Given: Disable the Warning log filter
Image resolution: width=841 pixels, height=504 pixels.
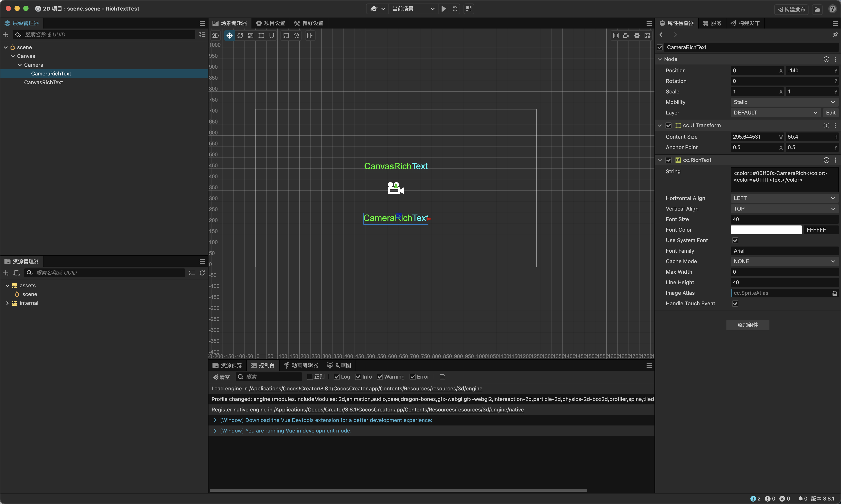Looking at the screenshot, I should [380, 377].
